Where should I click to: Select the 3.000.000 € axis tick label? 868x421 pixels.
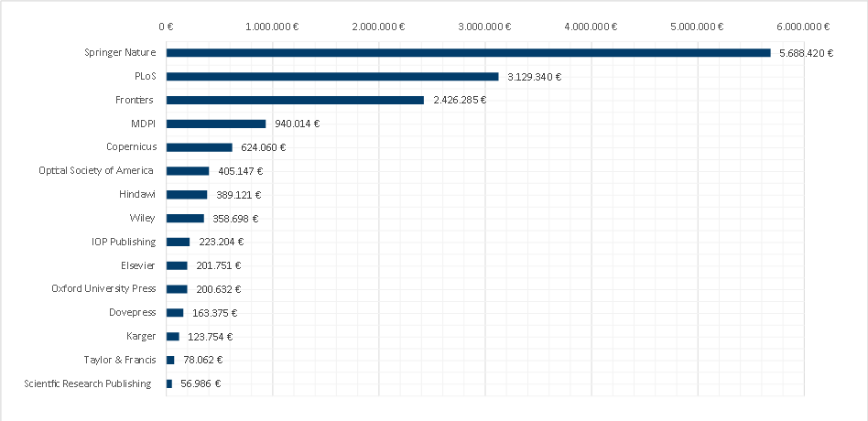click(485, 26)
